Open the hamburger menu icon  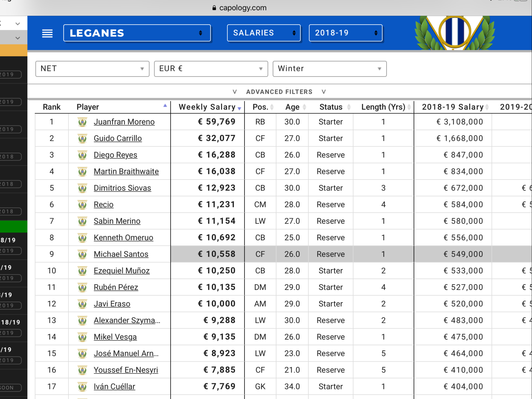(x=47, y=33)
